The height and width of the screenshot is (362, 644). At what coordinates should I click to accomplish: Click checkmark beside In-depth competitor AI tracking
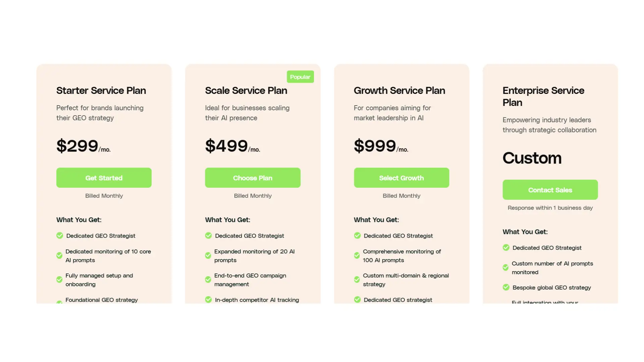208,300
